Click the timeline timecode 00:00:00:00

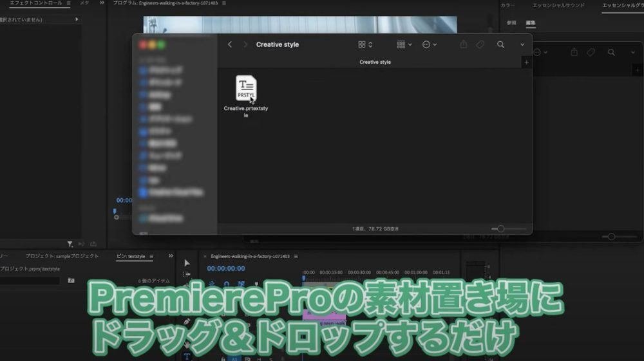pyautogui.click(x=226, y=268)
